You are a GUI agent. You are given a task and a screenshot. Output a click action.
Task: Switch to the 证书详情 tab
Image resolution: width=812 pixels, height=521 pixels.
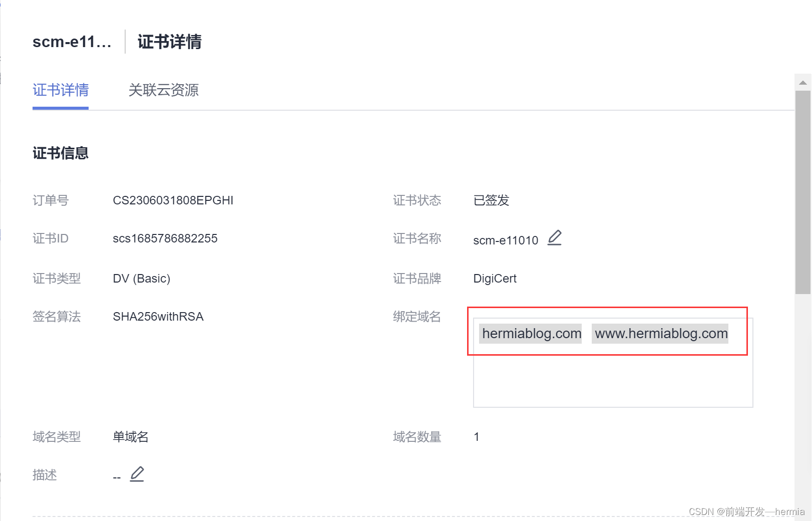click(61, 90)
